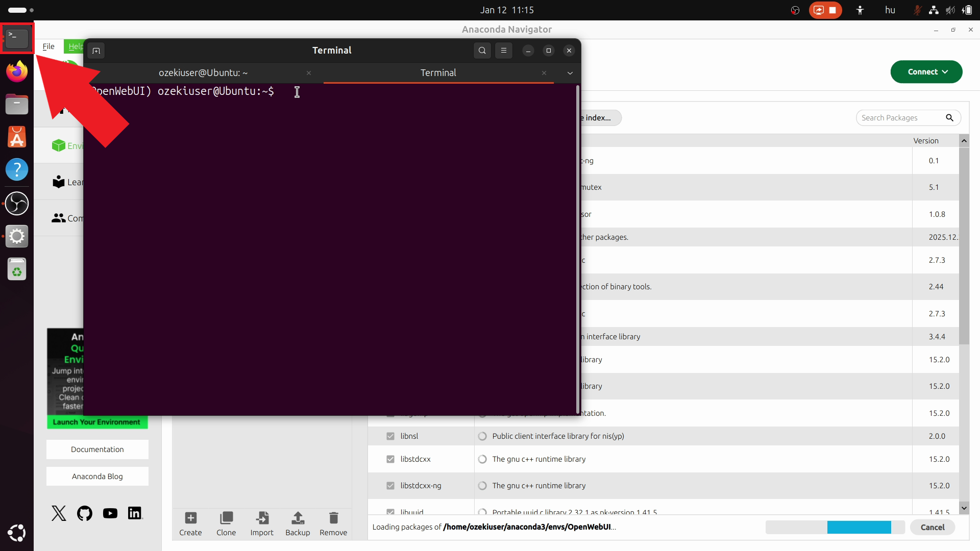Viewport: 980px width, 551px height.
Task: Open the terminal hamburger menu
Action: [503, 51]
